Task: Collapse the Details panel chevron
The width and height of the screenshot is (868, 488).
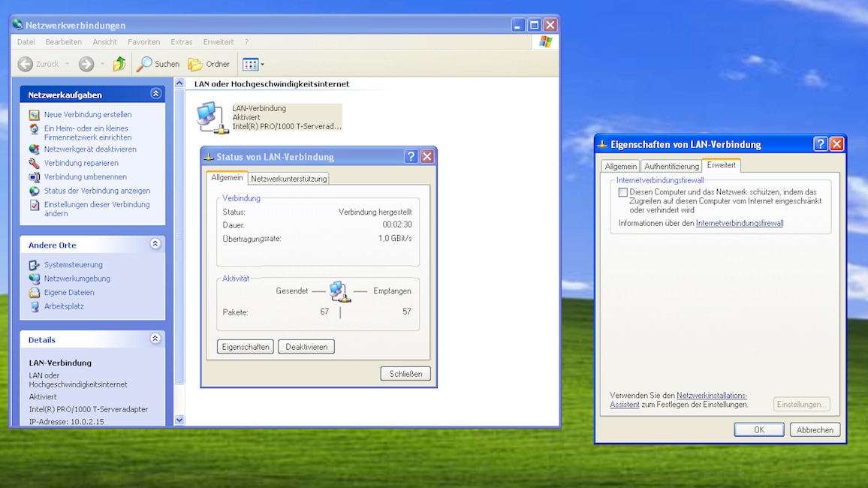Action: click(x=155, y=339)
